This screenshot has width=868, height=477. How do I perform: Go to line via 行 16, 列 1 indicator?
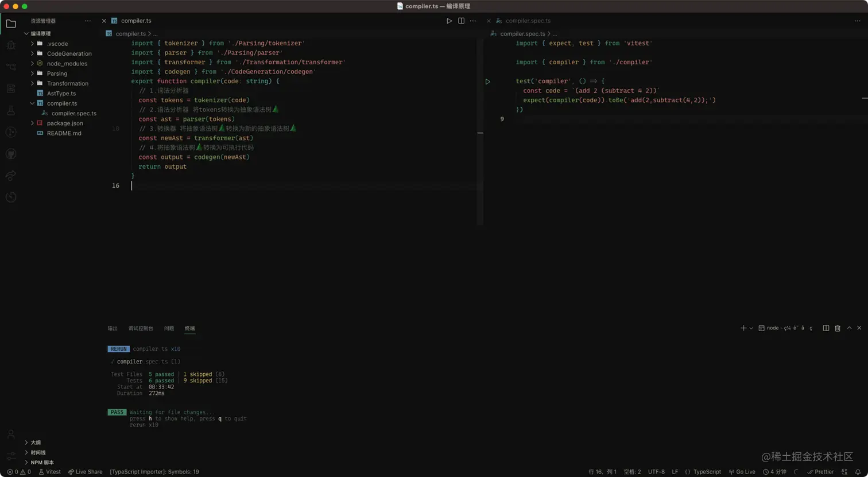coord(603,472)
